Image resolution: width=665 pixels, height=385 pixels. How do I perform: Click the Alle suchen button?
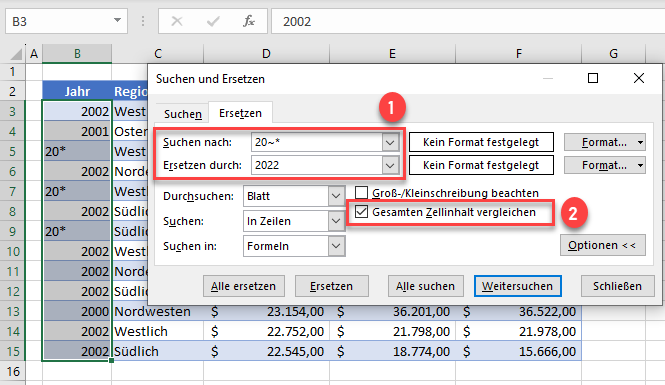point(425,286)
